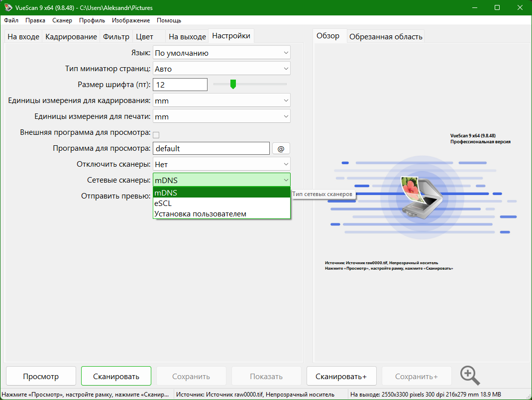The width and height of the screenshot is (532, 400).
Task: Enable the external viewer program checkbox
Action: point(156,134)
